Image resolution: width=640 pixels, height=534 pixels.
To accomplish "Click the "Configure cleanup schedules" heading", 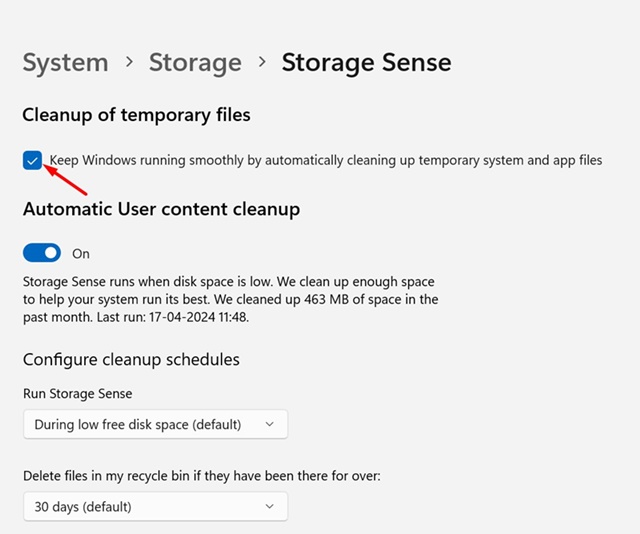I will (x=131, y=359).
